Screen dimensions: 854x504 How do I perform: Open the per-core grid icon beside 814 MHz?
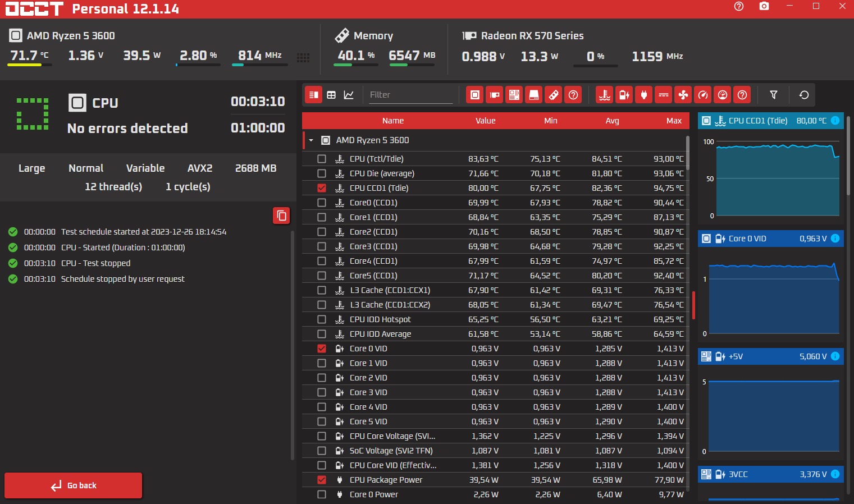(303, 57)
